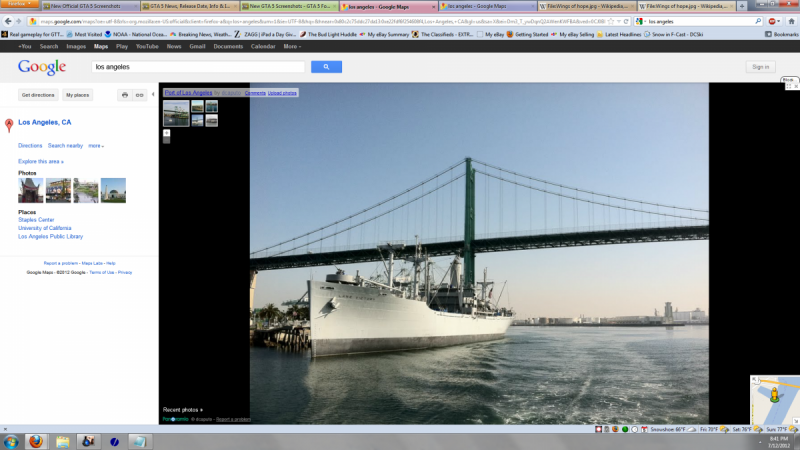Collapse the left side panel arrow
800x450 pixels.
click(x=153, y=95)
